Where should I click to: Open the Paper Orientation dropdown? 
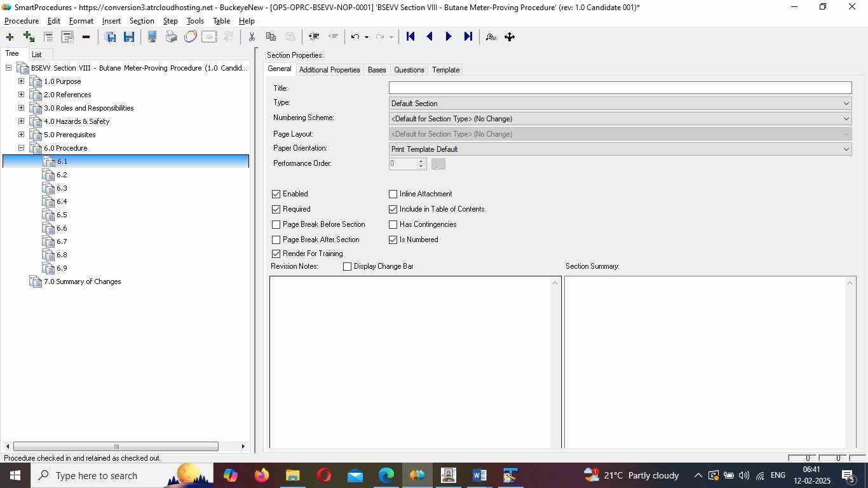click(x=620, y=149)
